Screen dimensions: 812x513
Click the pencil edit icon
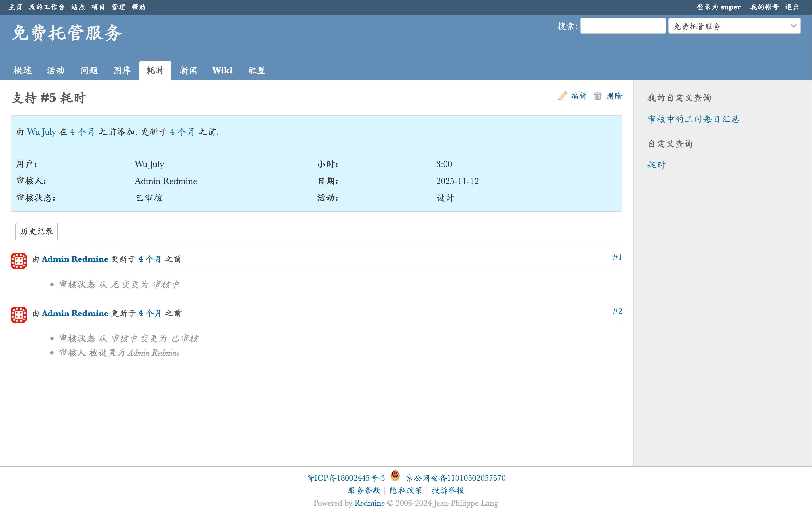[562, 96]
